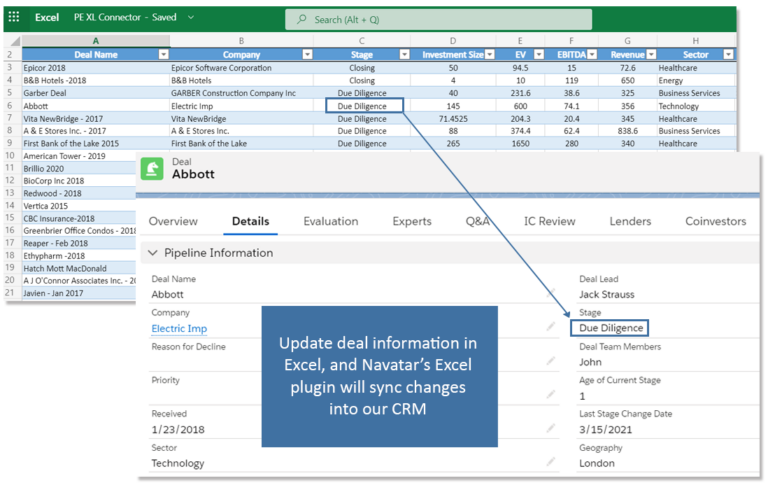The image size is (768, 504).
Task: Collapse the Pipeline Information section
Action: pos(153,253)
